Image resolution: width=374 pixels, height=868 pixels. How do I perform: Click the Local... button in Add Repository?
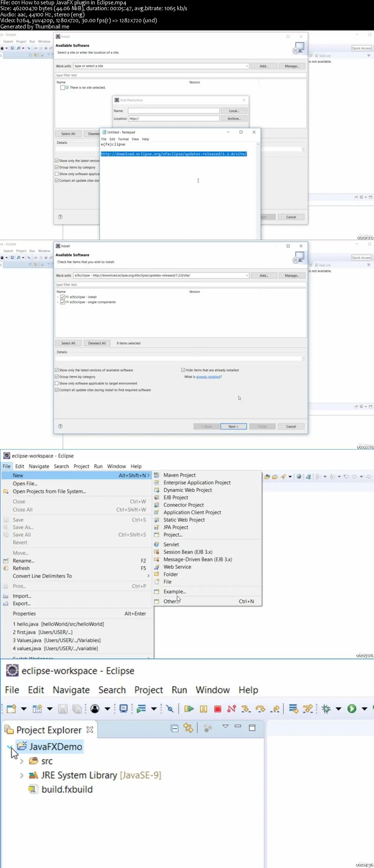(x=234, y=111)
